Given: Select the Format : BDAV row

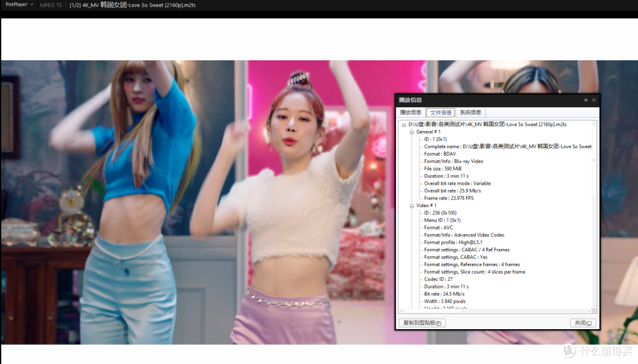Looking at the screenshot, I should (440, 154).
